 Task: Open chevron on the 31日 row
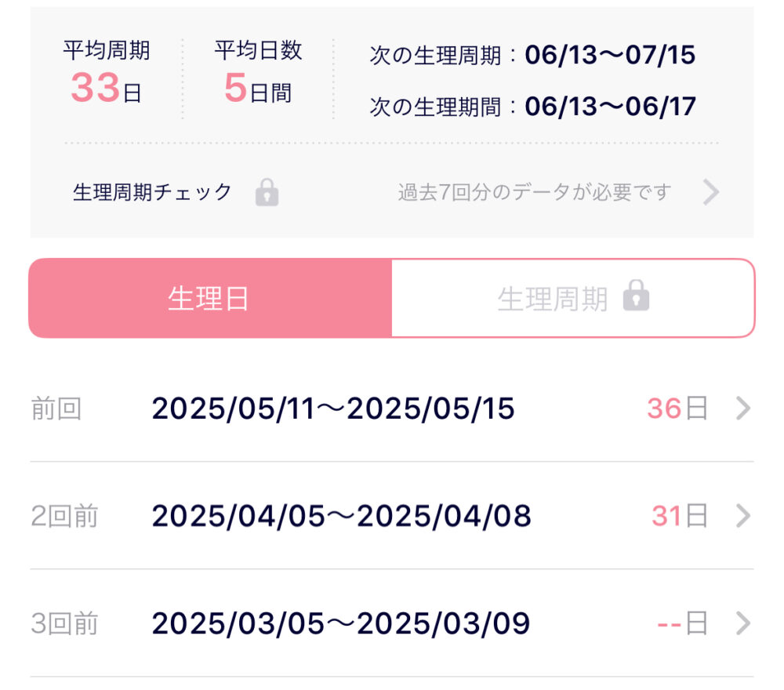(743, 516)
